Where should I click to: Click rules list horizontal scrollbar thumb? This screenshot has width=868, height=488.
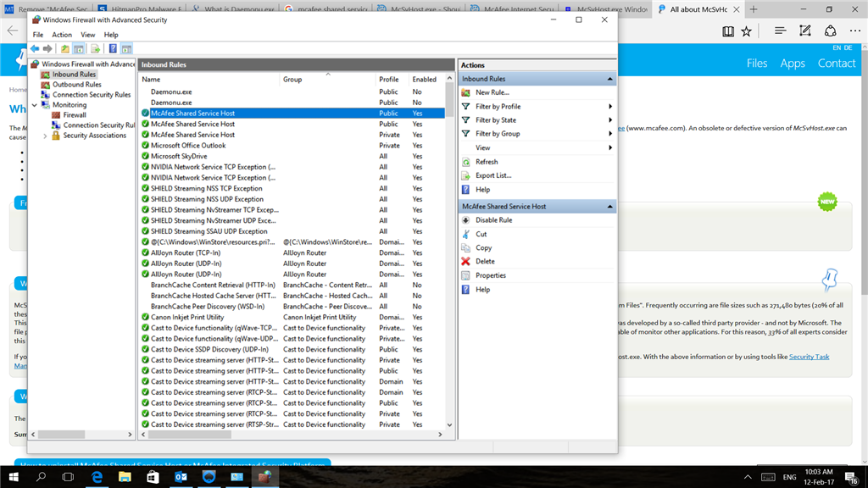pyautogui.click(x=189, y=435)
